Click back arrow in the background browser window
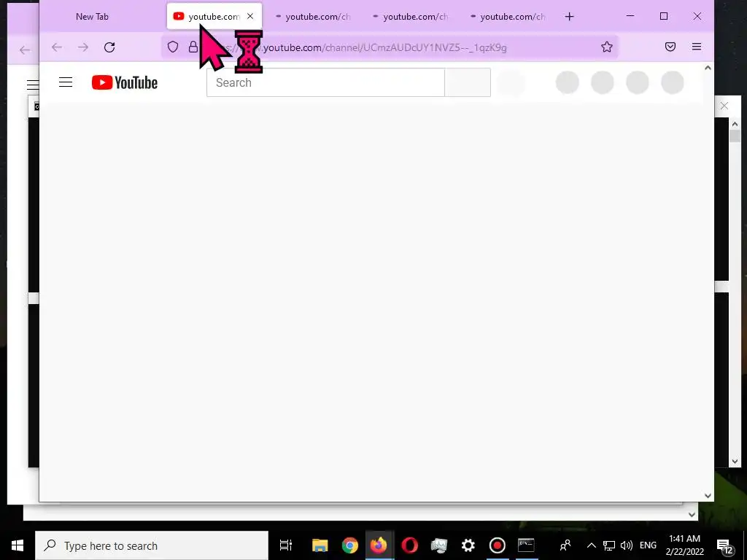Screen dimensions: 747x560 [x=25, y=50]
